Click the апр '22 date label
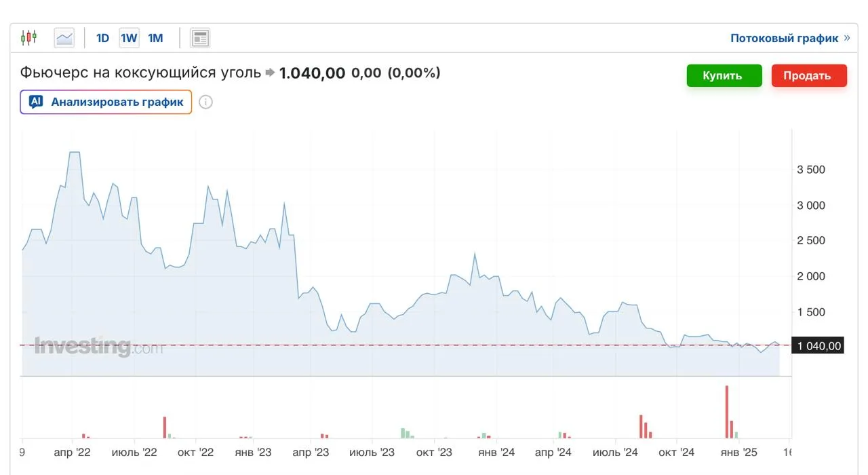Image resolution: width=868 pixels, height=475 pixels. (73, 453)
